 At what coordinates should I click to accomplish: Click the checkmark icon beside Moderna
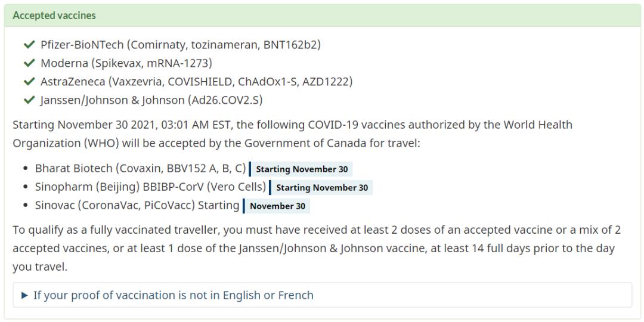point(29,63)
